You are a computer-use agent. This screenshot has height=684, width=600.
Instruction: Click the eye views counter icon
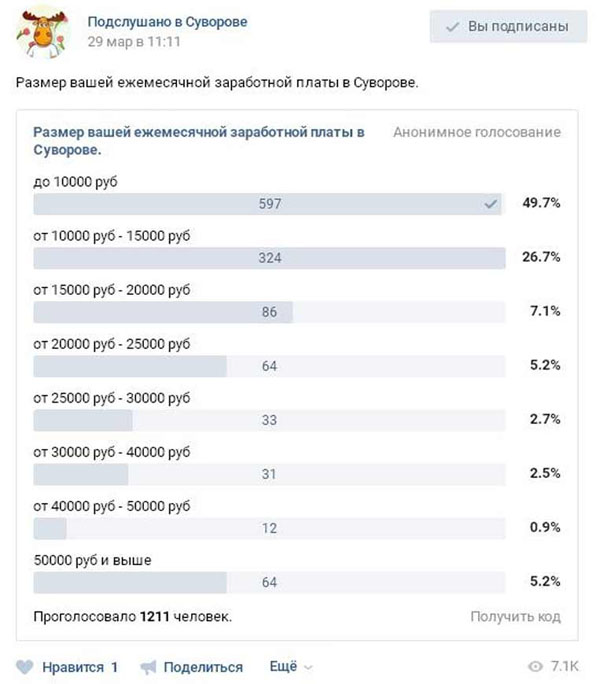(535, 667)
